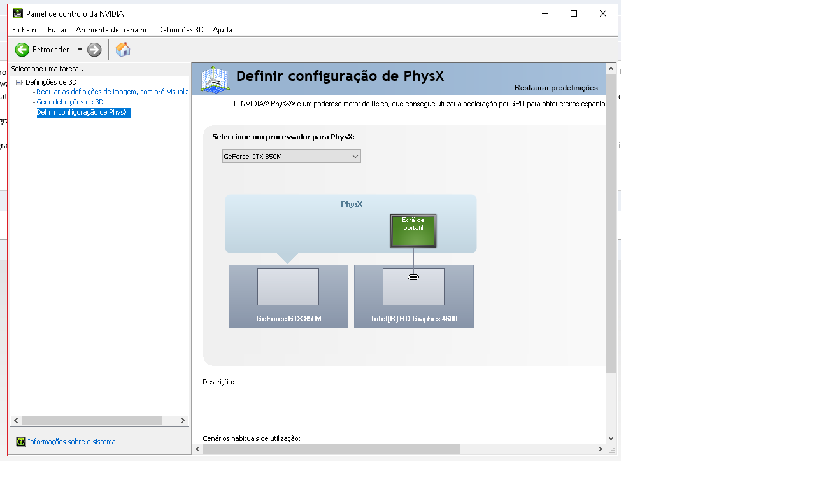
Task: Open back history dropdown arrow next to Retroceder
Action: coord(80,50)
